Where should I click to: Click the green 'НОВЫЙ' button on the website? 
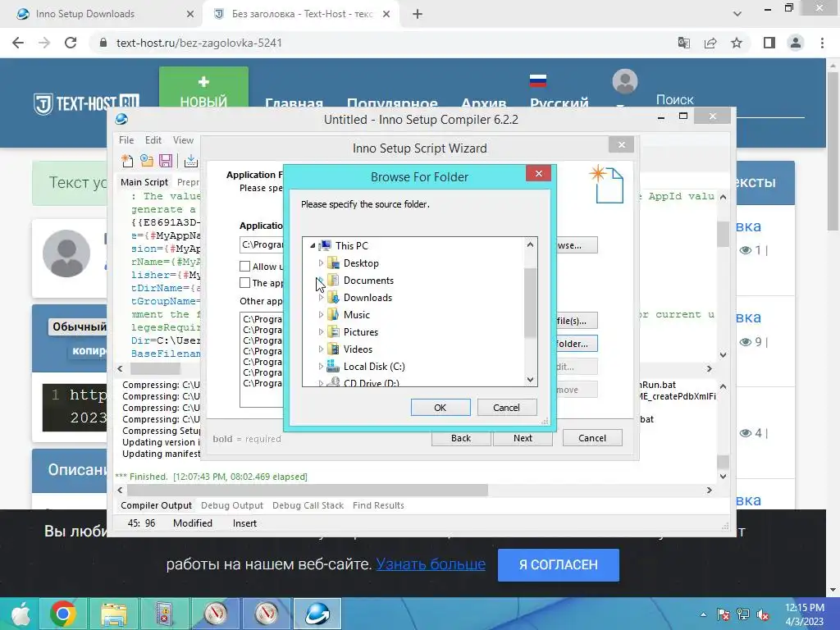pos(203,88)
